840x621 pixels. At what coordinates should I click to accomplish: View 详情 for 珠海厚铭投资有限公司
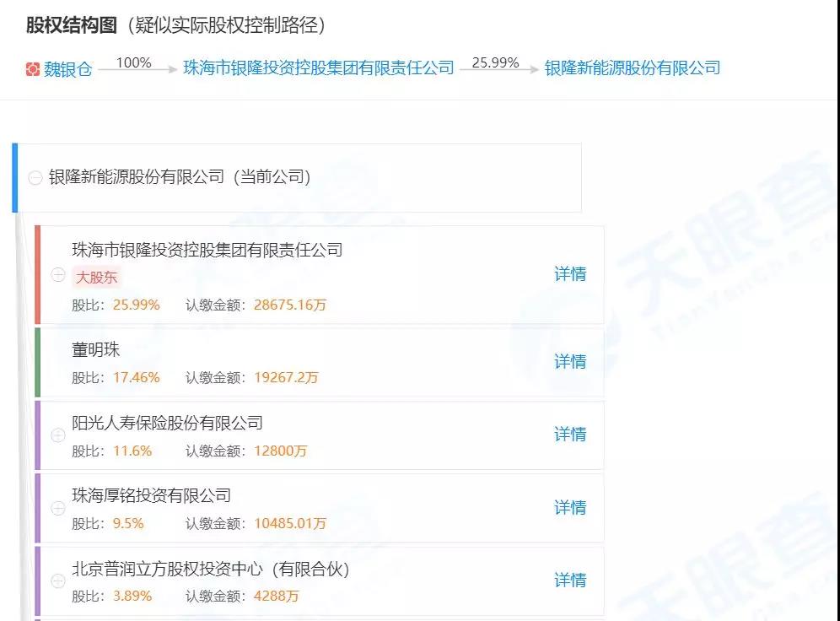[570, 507]
